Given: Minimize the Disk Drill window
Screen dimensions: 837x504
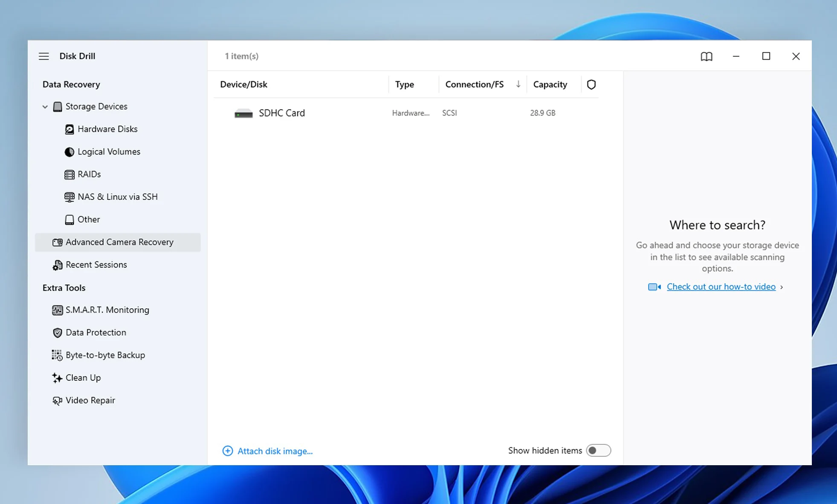Looking at the screenshot, I should [x=736, y=56].
